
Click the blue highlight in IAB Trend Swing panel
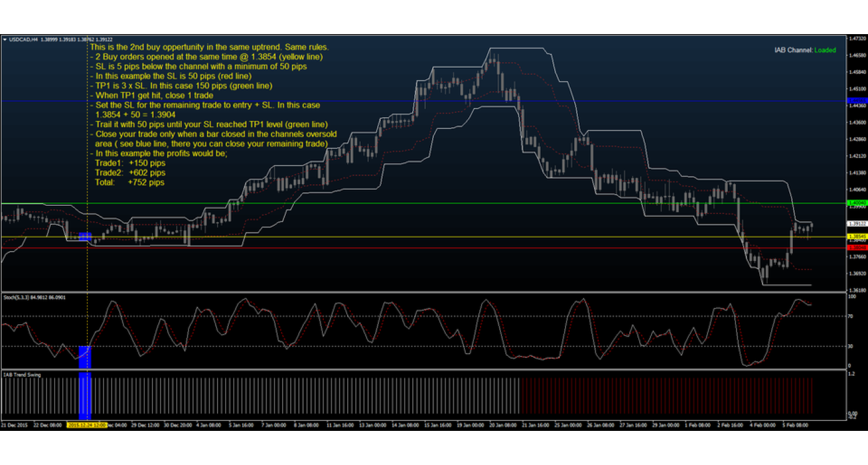point(85,396)
